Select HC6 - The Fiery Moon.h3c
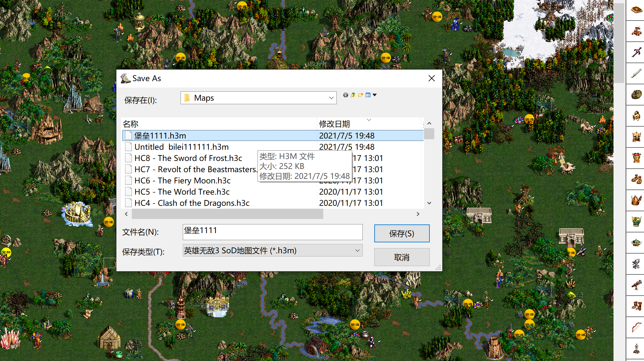The image size is (644, 361). 182,180
